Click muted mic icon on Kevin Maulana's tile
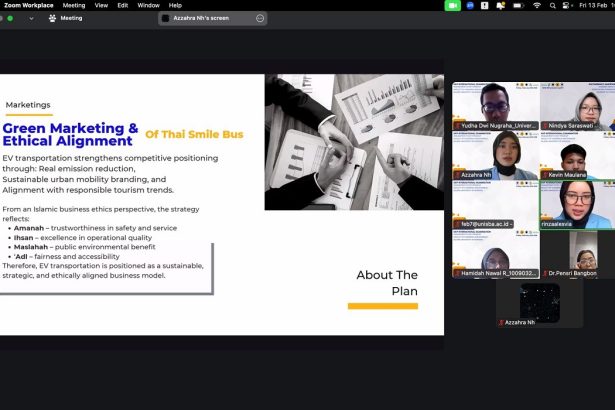The height and width of the screenshot is (410, 615). (545, 175)
